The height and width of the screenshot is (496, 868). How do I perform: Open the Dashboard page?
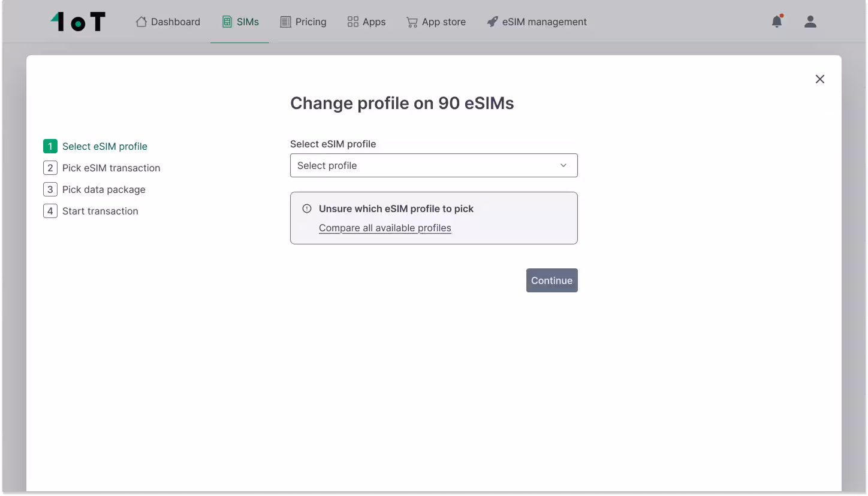click(168, 22)
